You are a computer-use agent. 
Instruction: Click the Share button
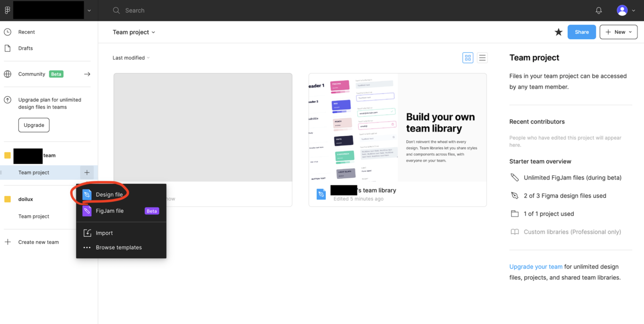(x=582, y=32)
